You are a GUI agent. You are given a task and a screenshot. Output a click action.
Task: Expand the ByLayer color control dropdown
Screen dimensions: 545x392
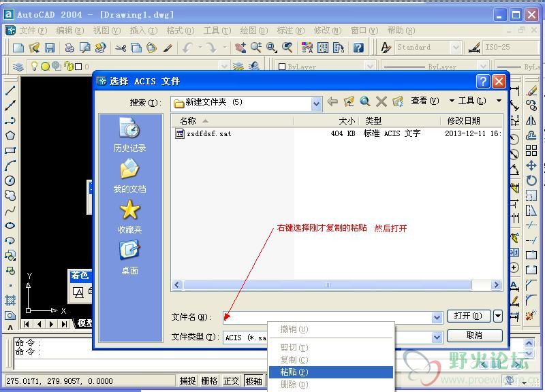[x=370, y=66]
